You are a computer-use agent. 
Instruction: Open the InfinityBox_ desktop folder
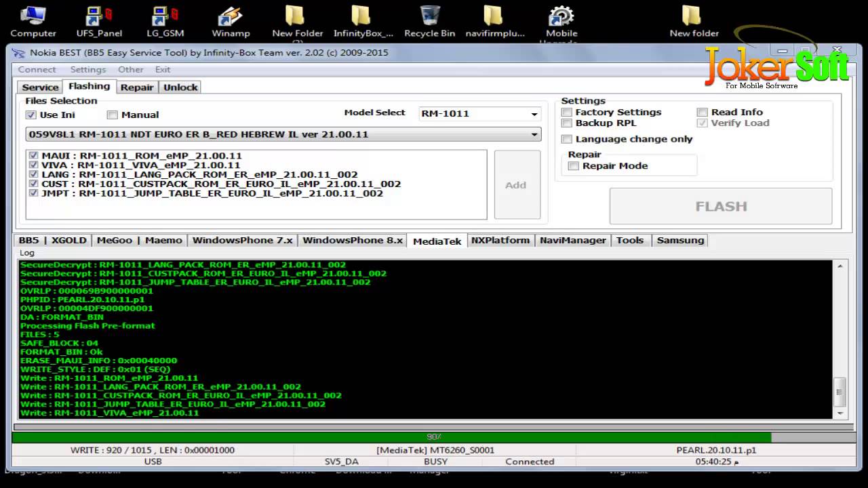(x=363, y=22)
